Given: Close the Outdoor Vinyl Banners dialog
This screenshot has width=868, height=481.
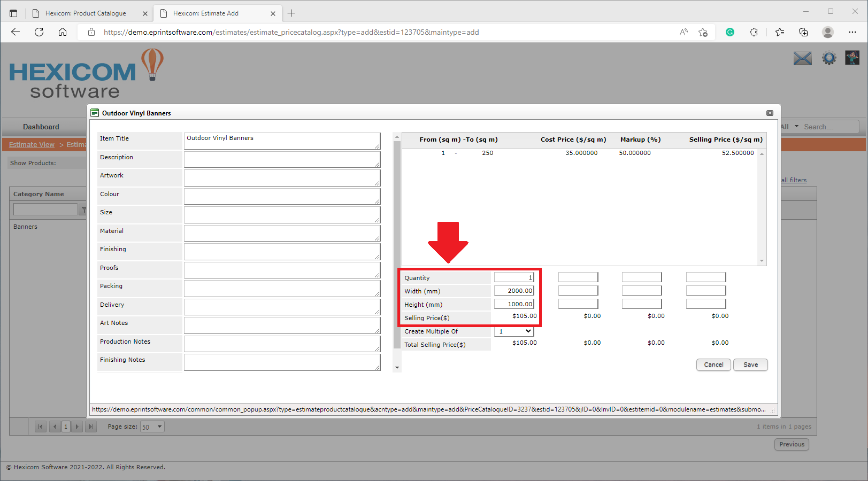Looking at the screenshot, I should pos(770,113).
